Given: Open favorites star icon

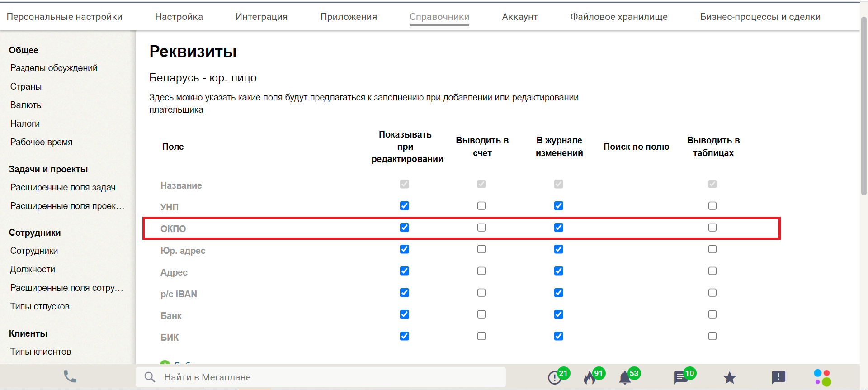Looking at the screenshot, I should (x=730, y=377).
